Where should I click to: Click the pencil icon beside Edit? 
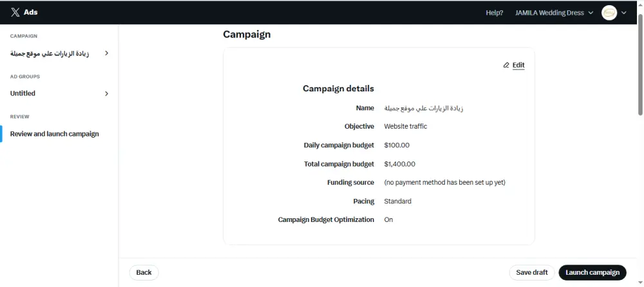coord(506,65)
